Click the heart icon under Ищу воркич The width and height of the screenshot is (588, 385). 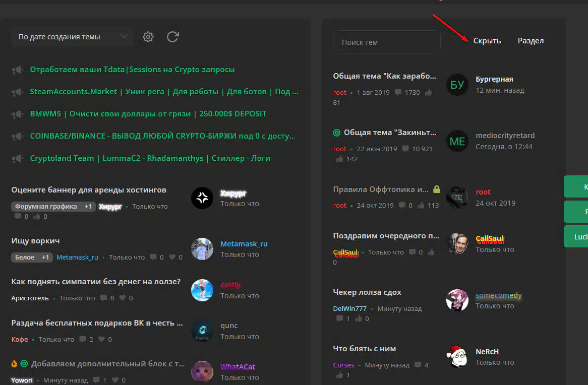172,257
